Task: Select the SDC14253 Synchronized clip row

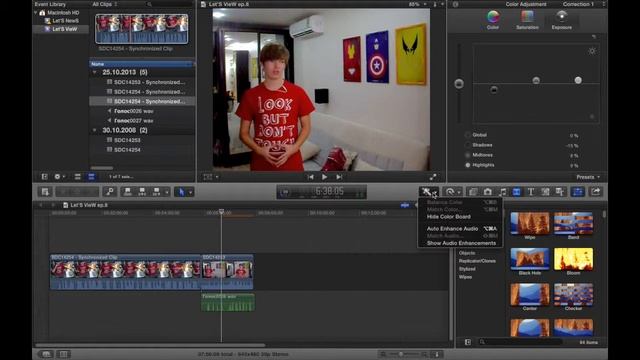Action: [149, 82]
